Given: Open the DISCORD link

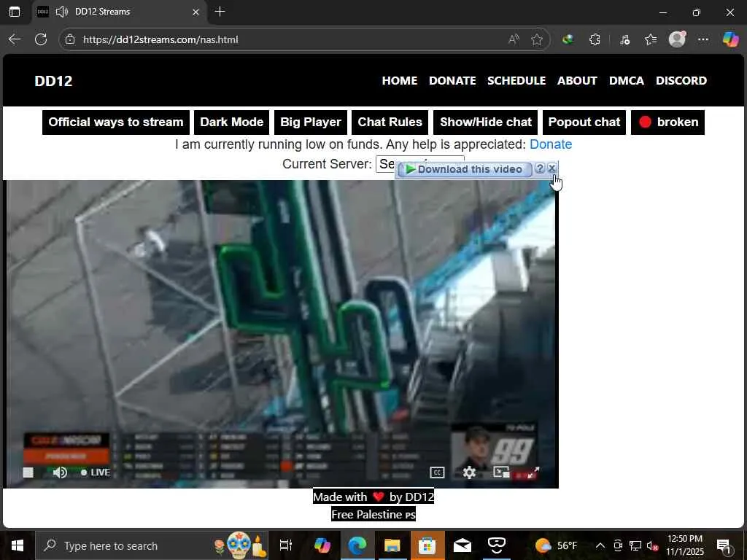Looking at the screenshot, I should tap(681, 80).
